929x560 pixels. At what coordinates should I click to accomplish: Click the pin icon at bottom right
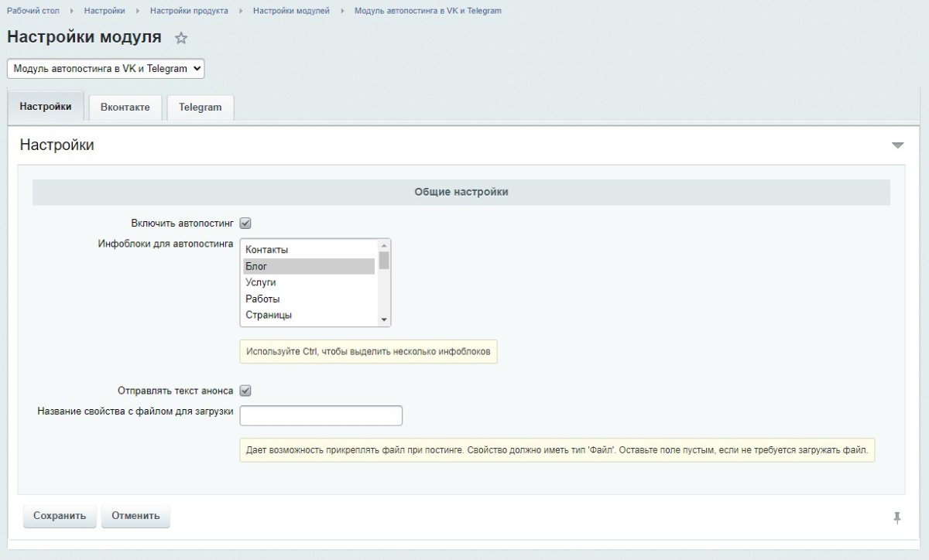point(897,517)
